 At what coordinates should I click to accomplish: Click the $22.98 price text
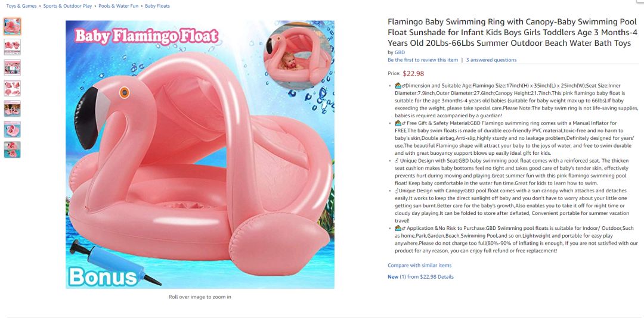413,74
